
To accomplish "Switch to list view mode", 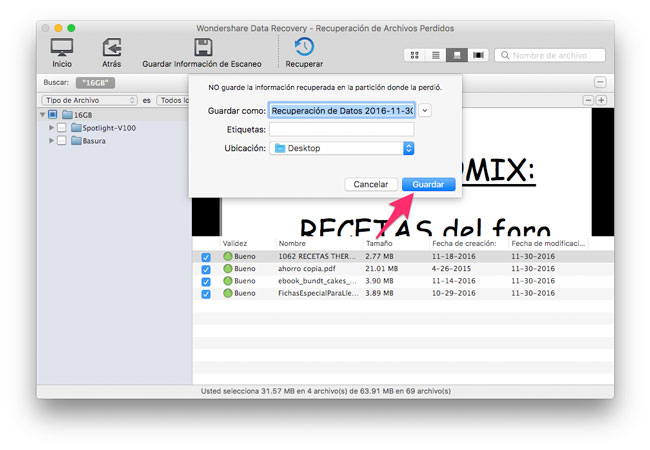I will coord(436,55).
